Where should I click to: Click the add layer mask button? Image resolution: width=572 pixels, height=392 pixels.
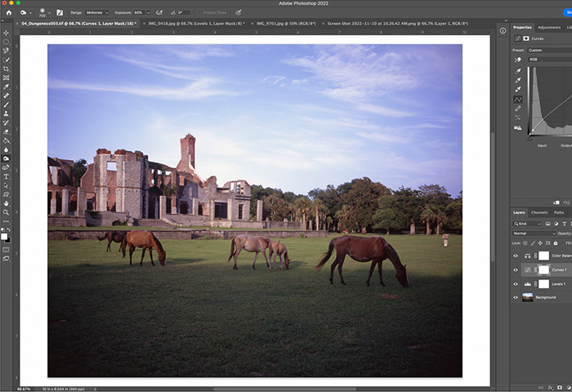(560, 388)
